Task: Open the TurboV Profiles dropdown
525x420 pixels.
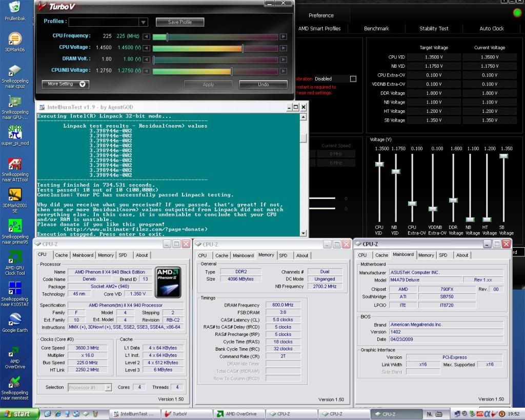Action: pyautogui.click(x=143, y=22)
